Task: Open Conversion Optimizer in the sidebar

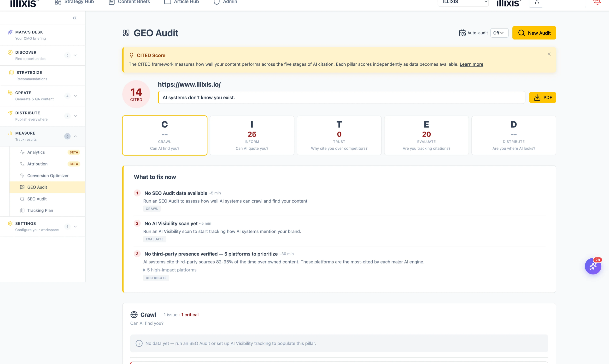Action: tap(47, 176)
